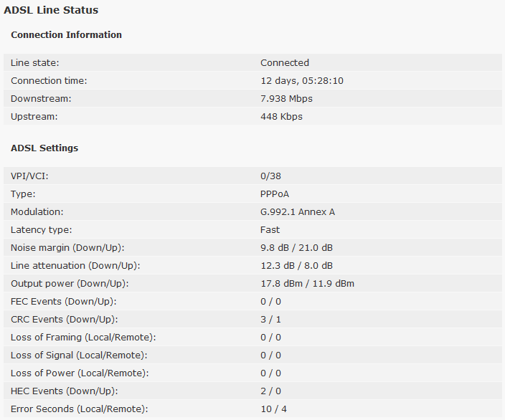Click the Latency type Fast value
Image resolution: width=505 pixels, height=420 pixels.
coord(270,230)
